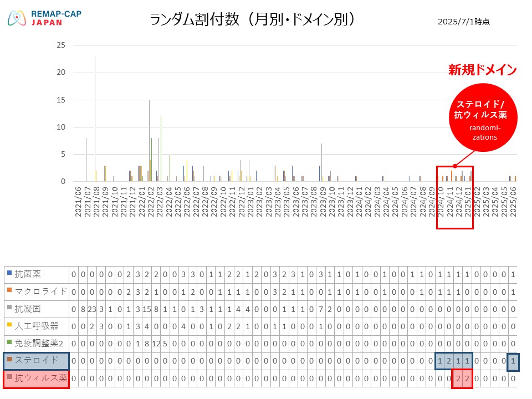
Task: Click the x-axis label 2023/09
Action: pos(323,202)
